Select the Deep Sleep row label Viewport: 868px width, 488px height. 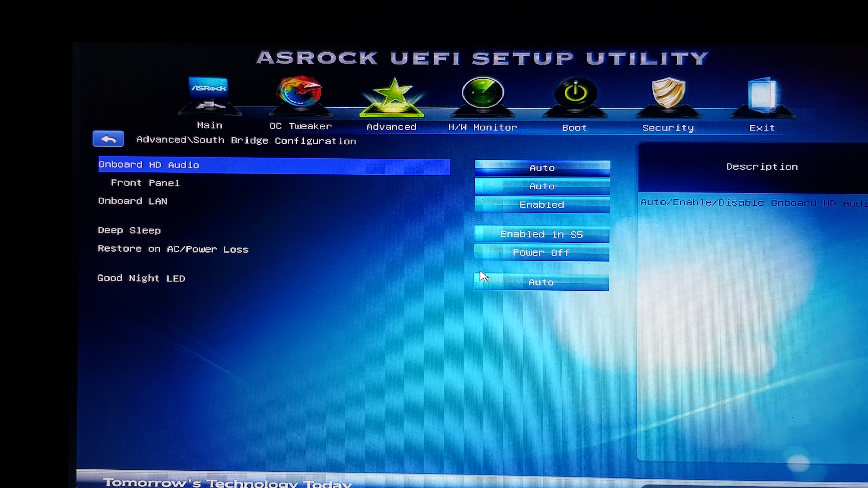[x=129, y=230]
